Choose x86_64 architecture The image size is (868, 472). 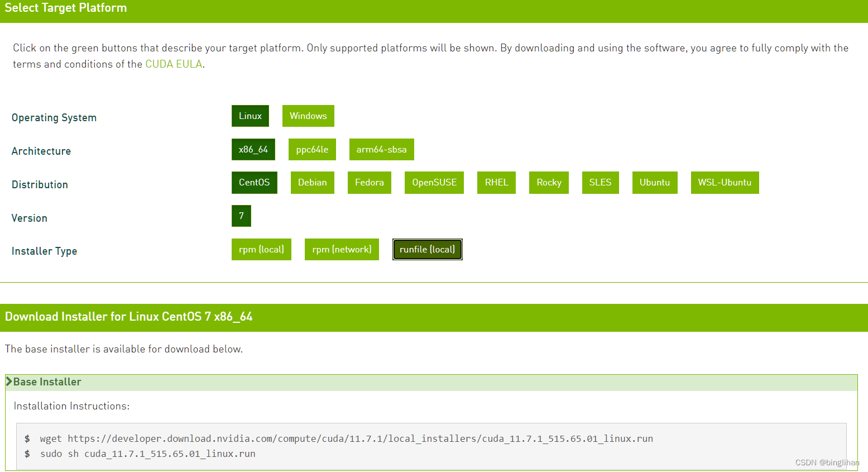pyautogui.click(x=253, y=149)
